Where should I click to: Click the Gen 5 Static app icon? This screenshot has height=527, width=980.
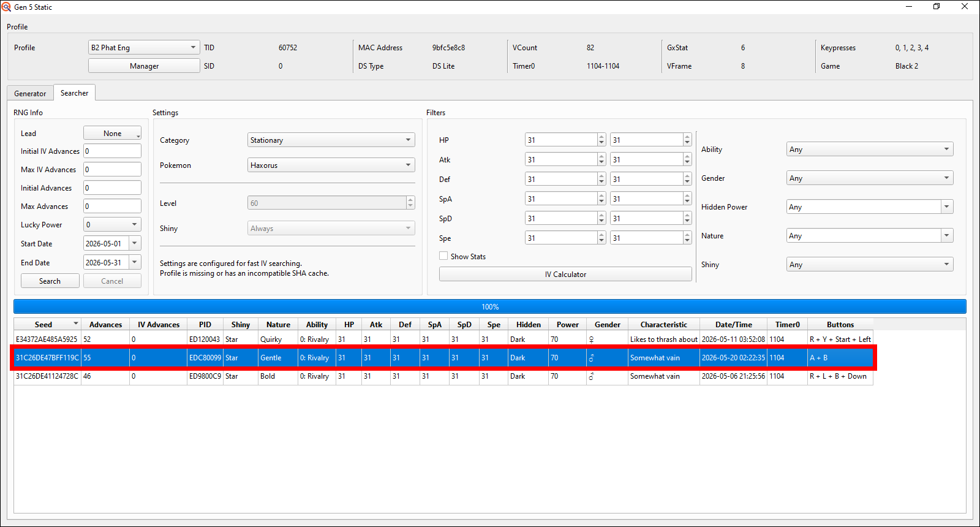pyautogui.click(x=6, y=7)
